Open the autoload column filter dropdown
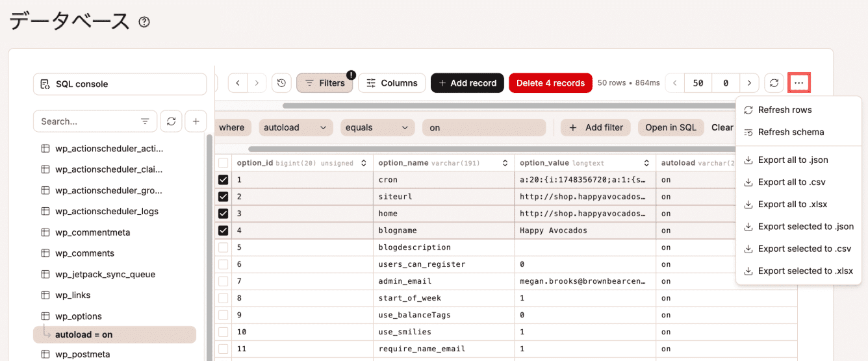The height and width of the screenshot is (361, 868). pyautogui.click(x=296, y=128)
